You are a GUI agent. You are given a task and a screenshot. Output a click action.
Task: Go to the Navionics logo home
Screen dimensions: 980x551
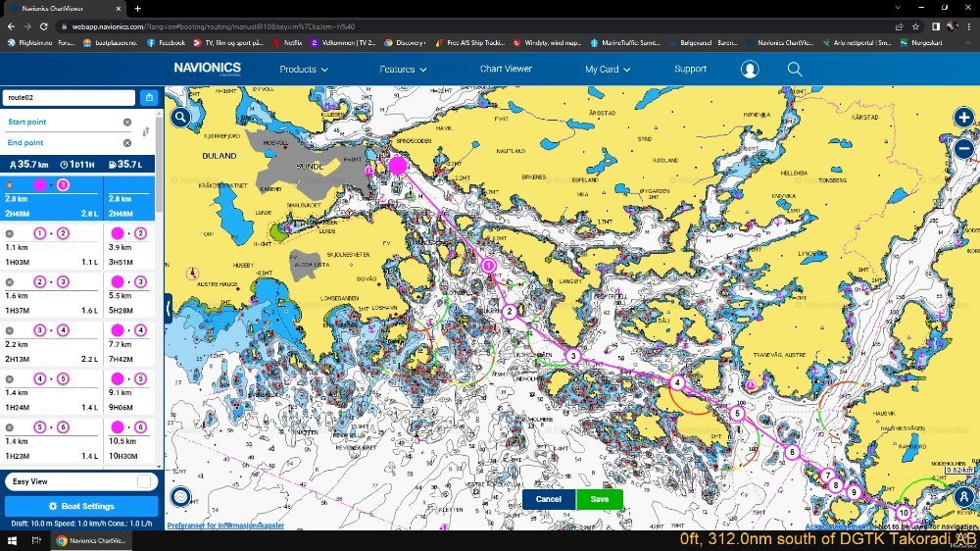(208, 69)
